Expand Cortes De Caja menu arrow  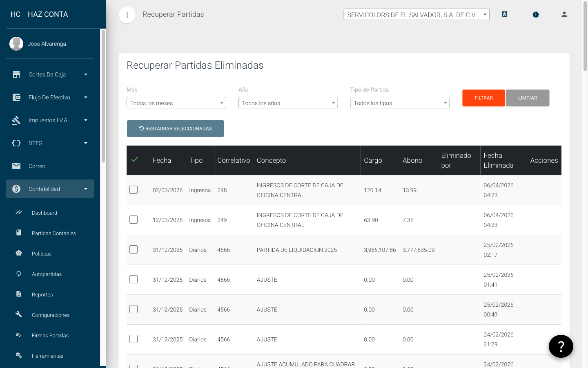click(86, 74)
